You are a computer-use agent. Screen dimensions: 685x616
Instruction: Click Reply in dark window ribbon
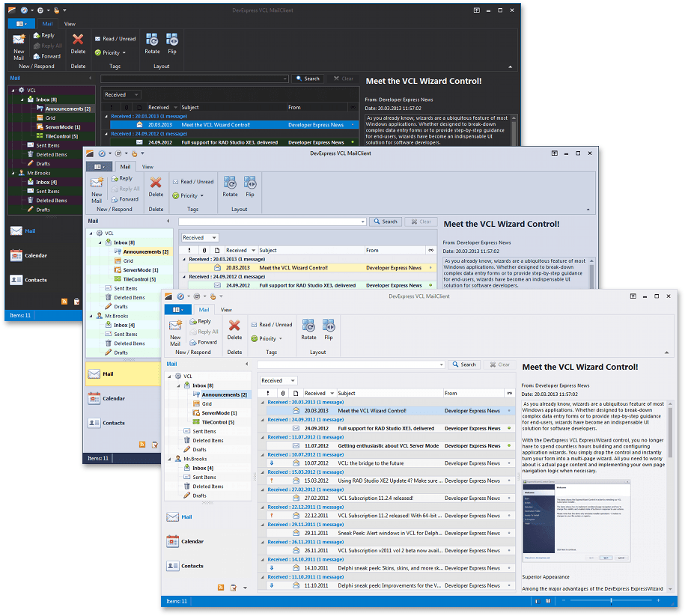43,35
